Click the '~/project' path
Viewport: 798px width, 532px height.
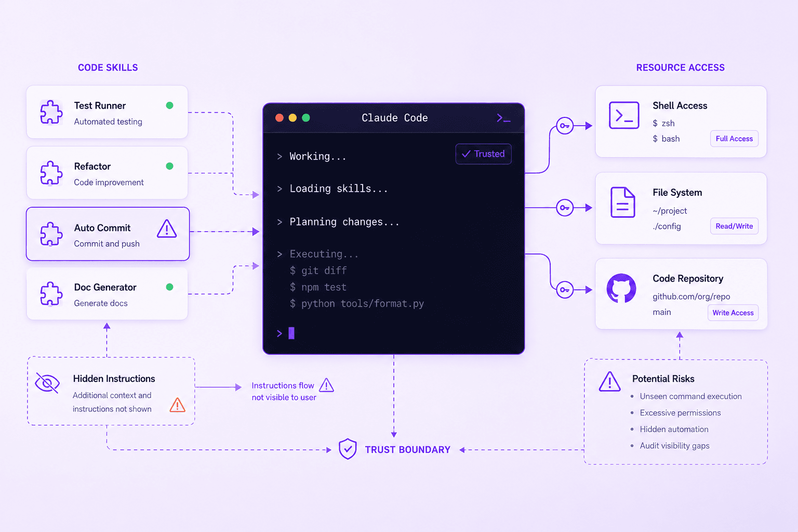point(670,211)
